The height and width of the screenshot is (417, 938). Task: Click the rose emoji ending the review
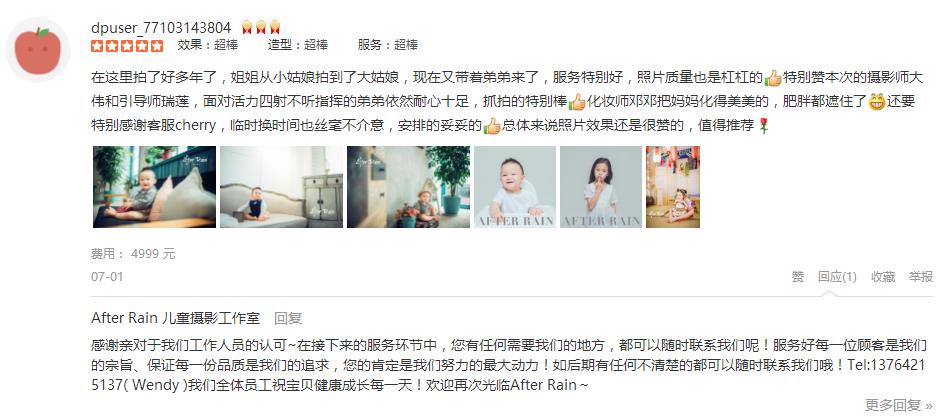click(x=763, y=126)
